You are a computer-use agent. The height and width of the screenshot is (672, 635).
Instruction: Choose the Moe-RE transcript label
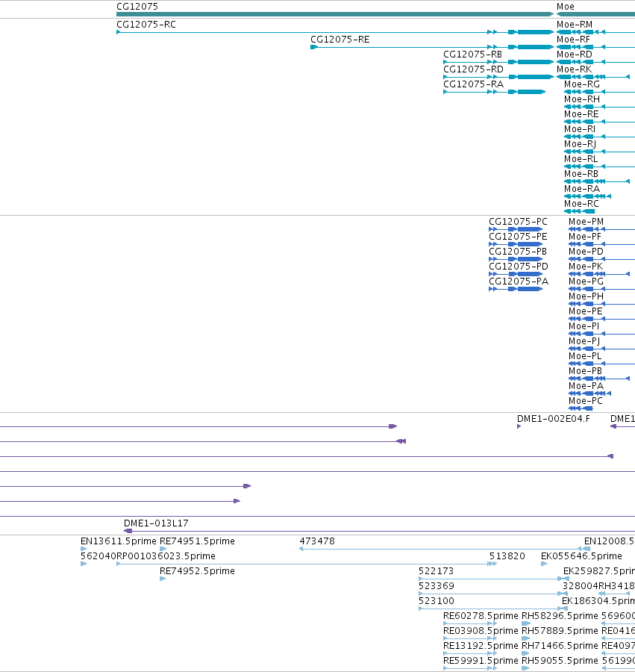[x=581, y=114]
